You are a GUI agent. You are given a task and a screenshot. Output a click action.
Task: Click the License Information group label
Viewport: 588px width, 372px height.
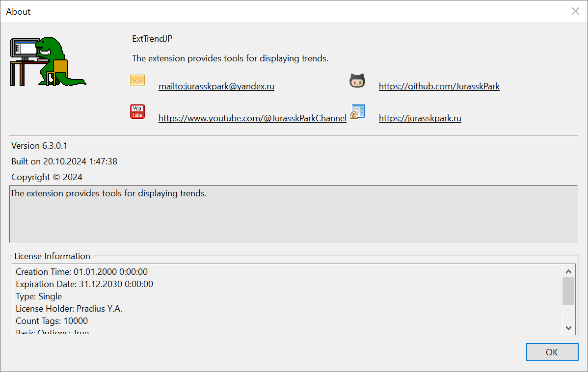52,256
